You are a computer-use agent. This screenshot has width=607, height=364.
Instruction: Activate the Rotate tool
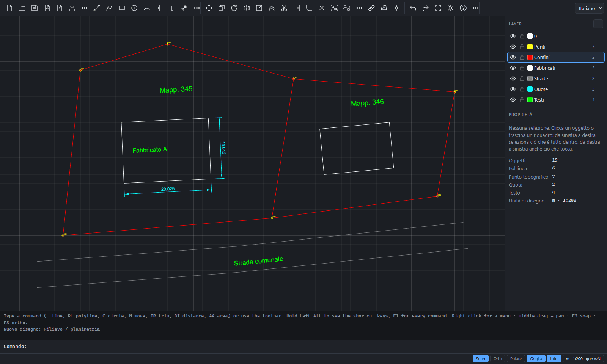[x=234, y=8]
